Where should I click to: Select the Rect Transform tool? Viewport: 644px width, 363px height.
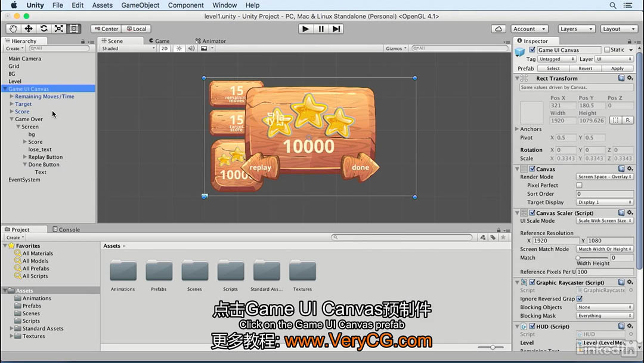point(74,29)
